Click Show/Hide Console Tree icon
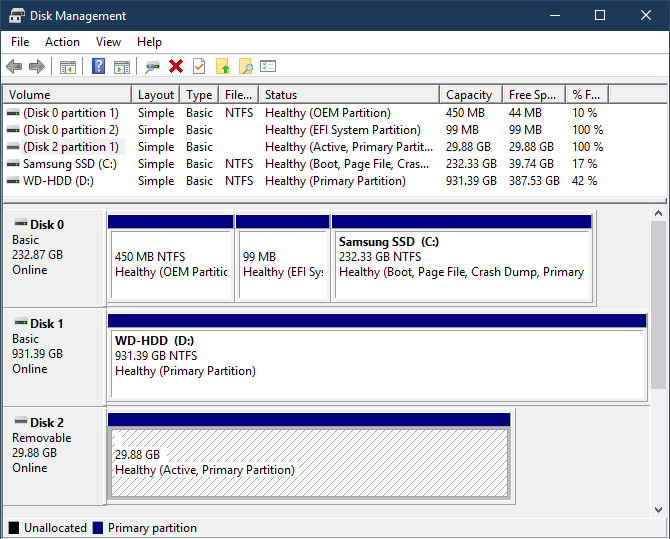670x539 pixels. point(68,67)
